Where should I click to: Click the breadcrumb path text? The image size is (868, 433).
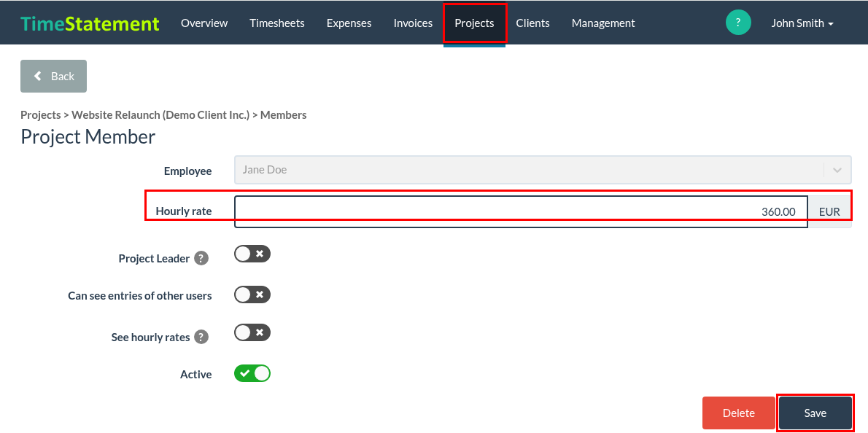pyautogui.click(x=163, y=115)
